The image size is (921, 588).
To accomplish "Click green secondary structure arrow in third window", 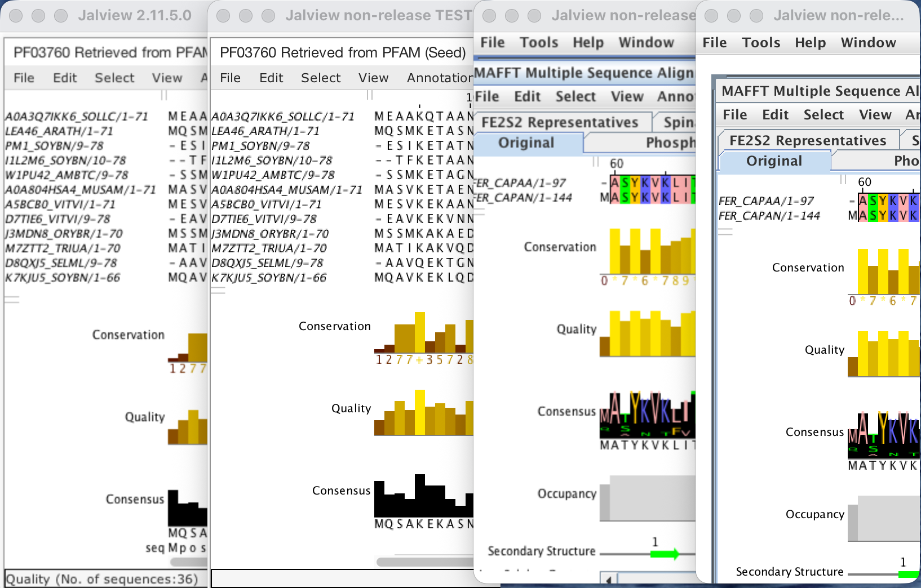I will 665,554.
